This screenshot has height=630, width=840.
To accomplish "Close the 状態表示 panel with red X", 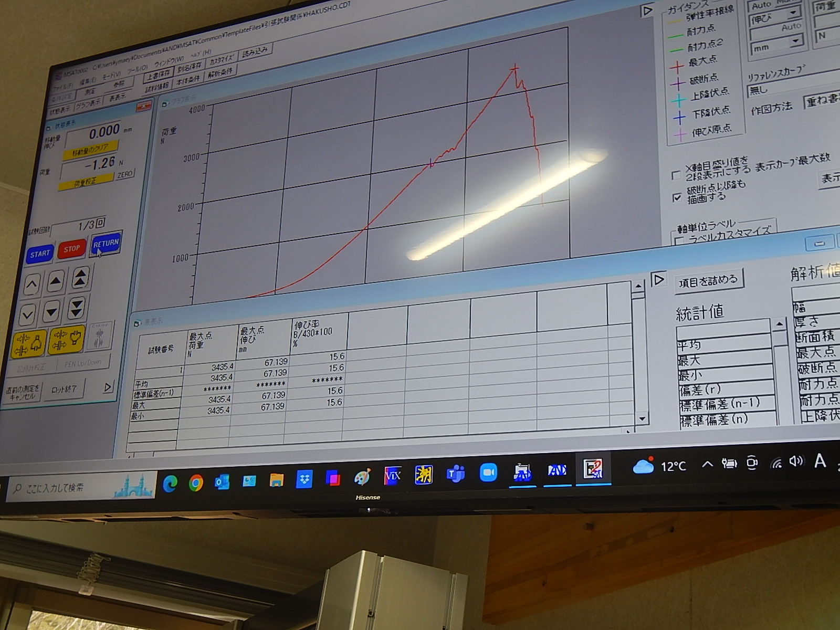I will pos(143,107).
